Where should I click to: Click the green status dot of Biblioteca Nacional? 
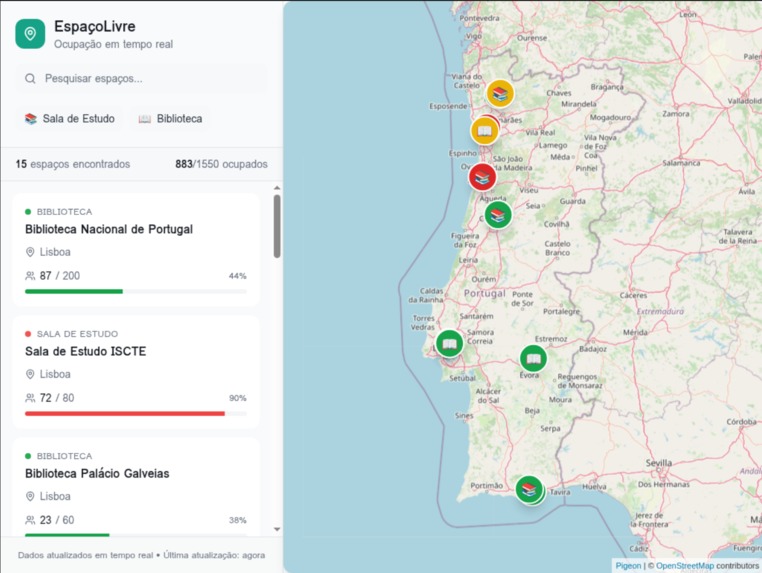click(x=28, y=212)
